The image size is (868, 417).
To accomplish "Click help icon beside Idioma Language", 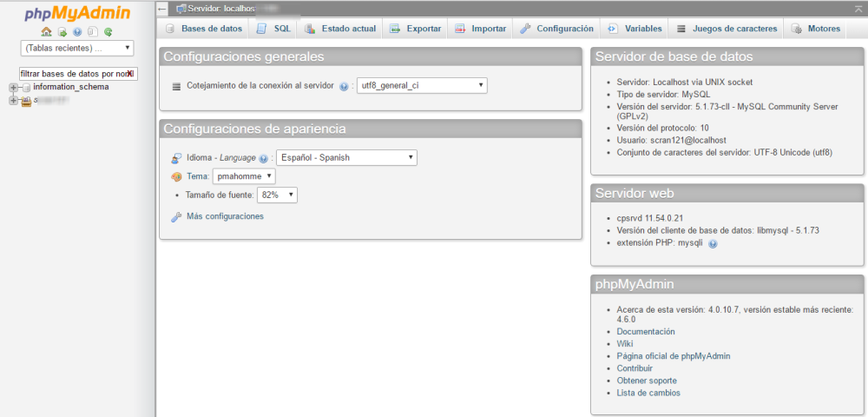I will tap(264, 158).
